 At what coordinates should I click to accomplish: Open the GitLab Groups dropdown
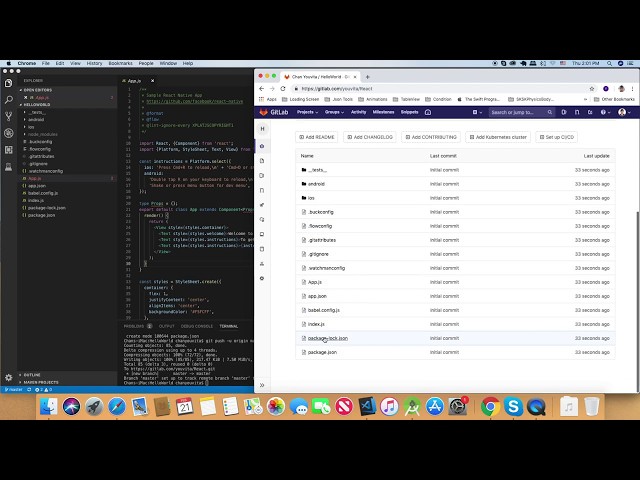[x=334, y=112]
